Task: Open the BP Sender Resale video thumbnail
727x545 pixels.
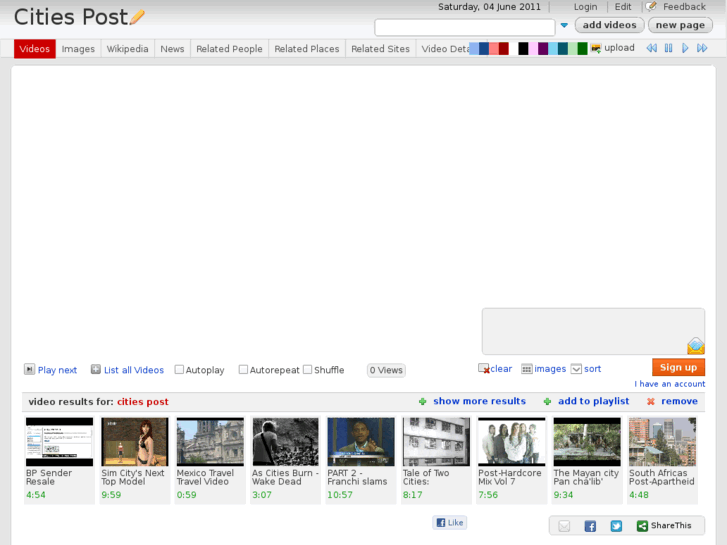Action: (59, 442)
